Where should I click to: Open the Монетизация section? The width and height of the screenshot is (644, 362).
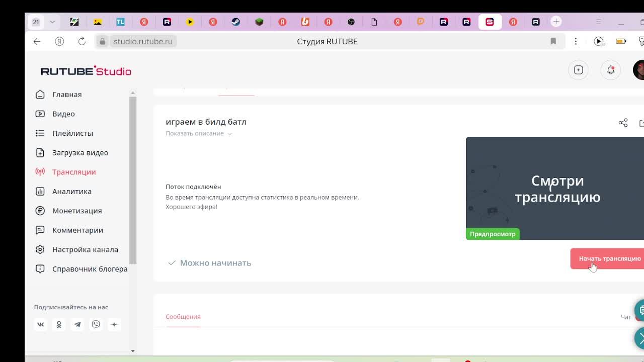[76, 211]
